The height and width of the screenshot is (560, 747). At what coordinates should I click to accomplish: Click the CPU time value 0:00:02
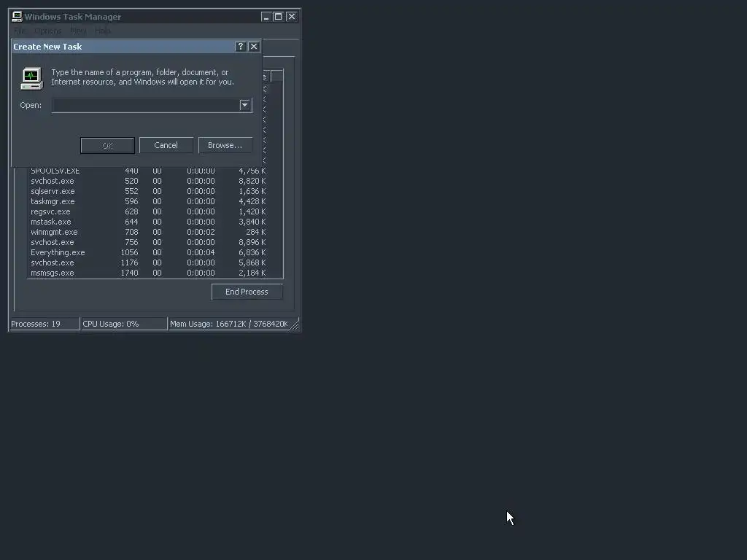[x=201, y=233]
